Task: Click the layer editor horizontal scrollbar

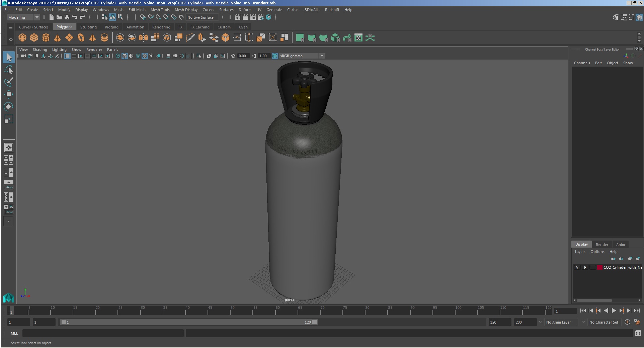Action: coord(594,300)
